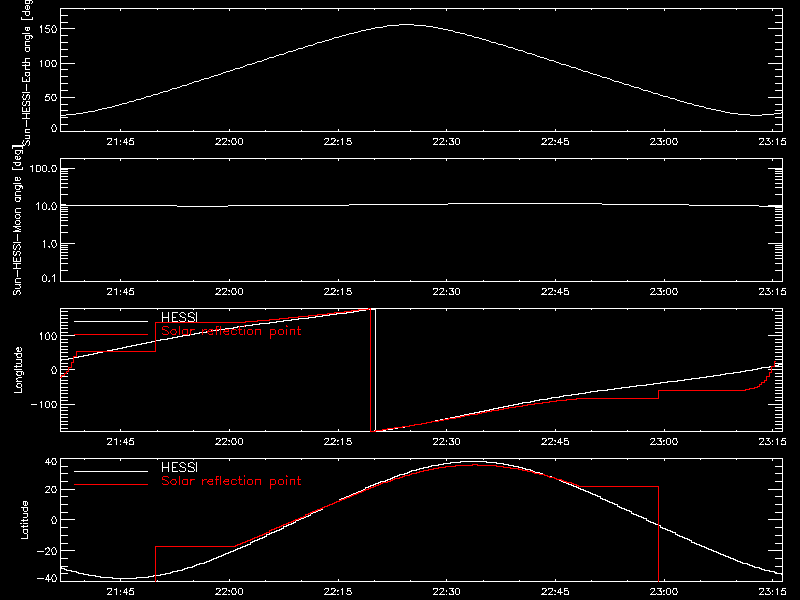Click red legend line in Latitude plot
800x600 pixels.
pyautogui.click(x=111, y=485)
